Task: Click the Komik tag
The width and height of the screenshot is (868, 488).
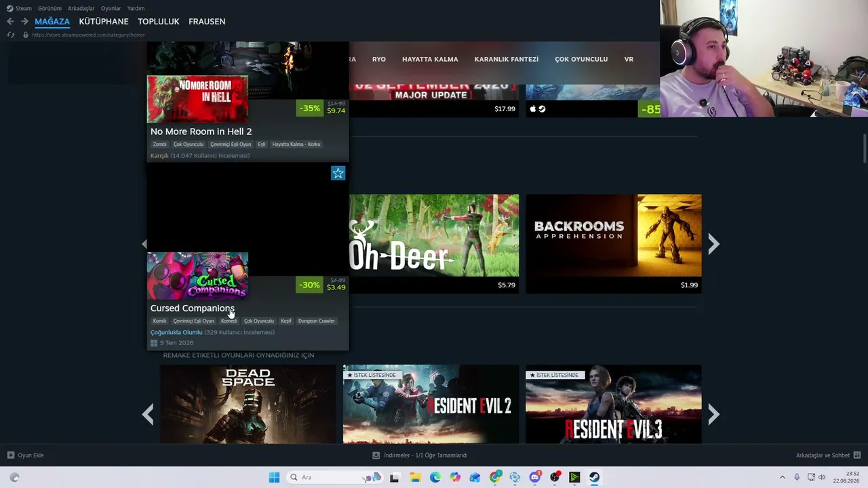Action: coord(160,321)
